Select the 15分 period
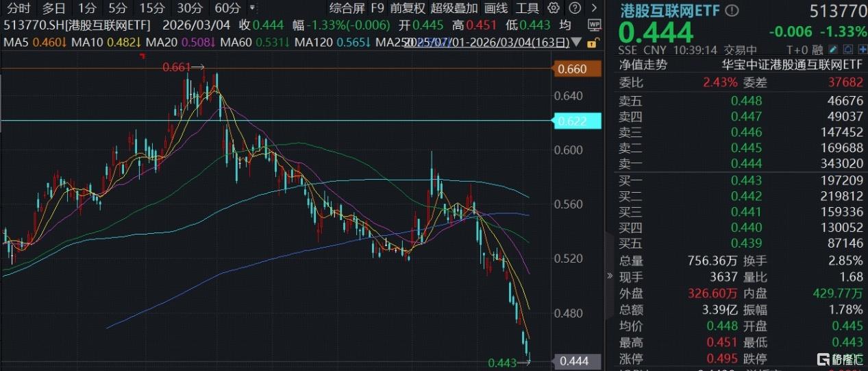The height and width of the screenshot is (371, 868). [152, 8]
